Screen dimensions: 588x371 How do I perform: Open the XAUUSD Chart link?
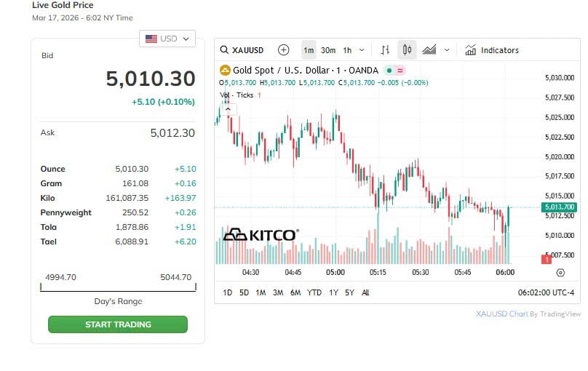click(x=501, y=314)
